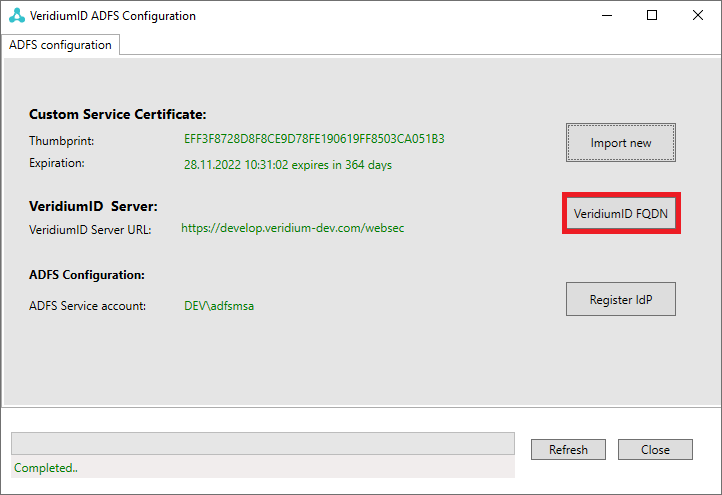Viewport: 722px width, 495px height.
Task: Click the certificate thumbprint value
Action: pyautogui.click(x=313, y=139)
